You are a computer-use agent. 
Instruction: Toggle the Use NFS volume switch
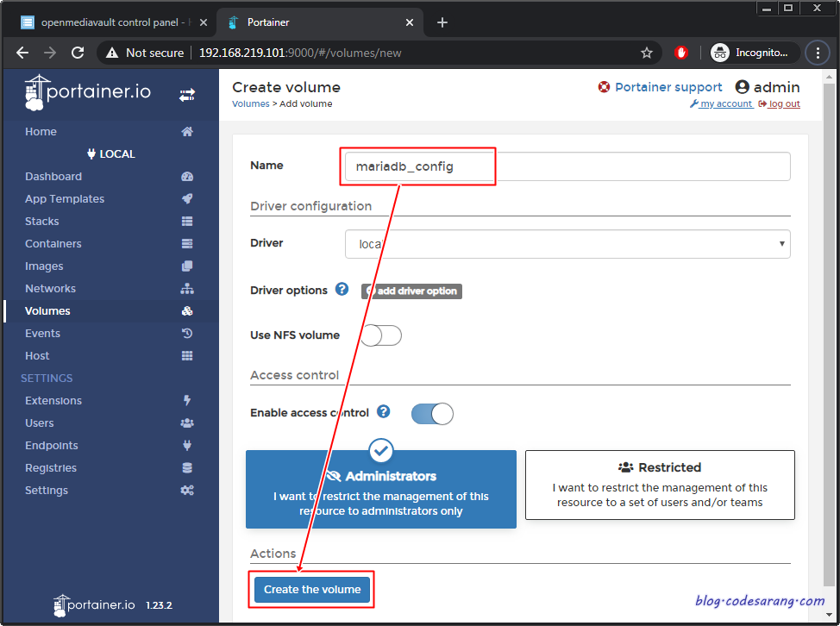[x=381, y=335]
